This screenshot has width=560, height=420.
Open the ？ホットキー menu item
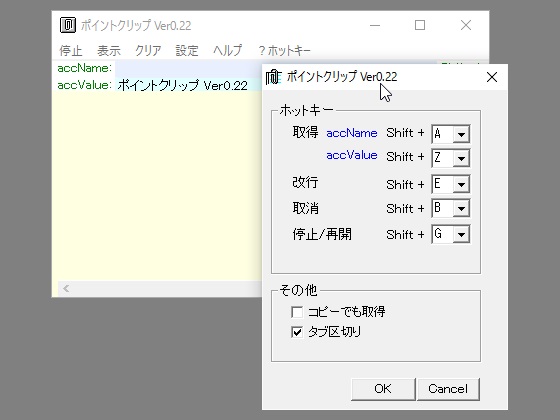click(284, 51)
